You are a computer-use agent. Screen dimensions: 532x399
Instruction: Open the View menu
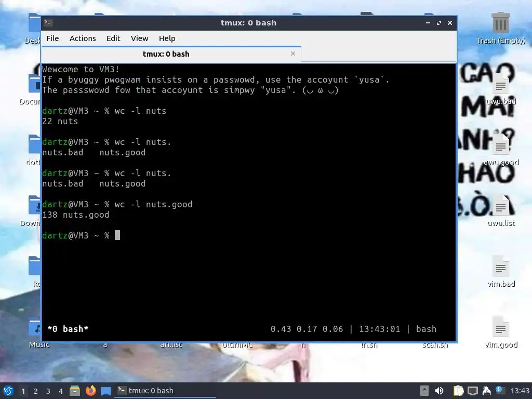[x=139, y=38]
